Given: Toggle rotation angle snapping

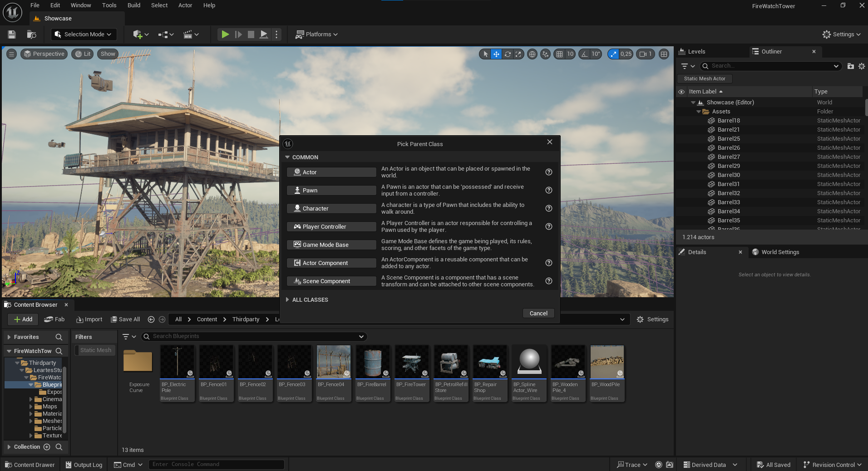Looking at the screenshot, I should [x=585, y=54].
